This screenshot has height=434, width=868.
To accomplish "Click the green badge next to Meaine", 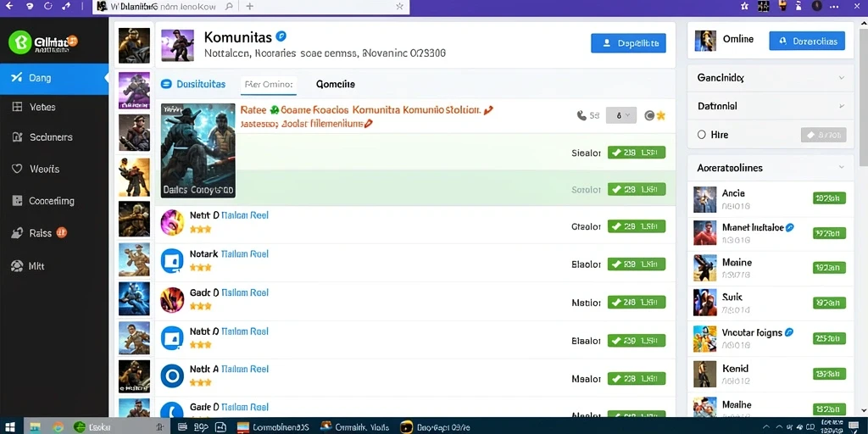I will pos(829,268).
